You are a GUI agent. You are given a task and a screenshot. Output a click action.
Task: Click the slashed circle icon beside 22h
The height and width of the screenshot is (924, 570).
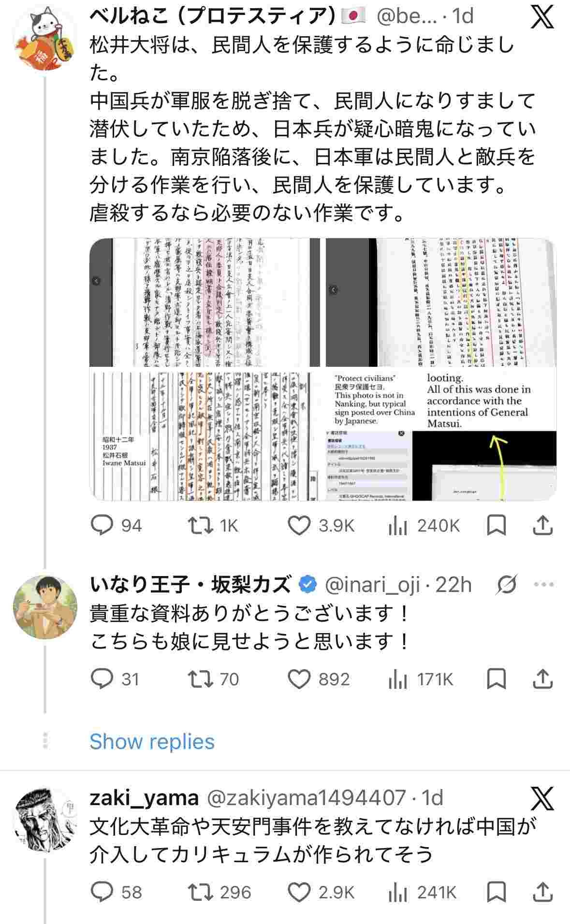pos(506,585)
